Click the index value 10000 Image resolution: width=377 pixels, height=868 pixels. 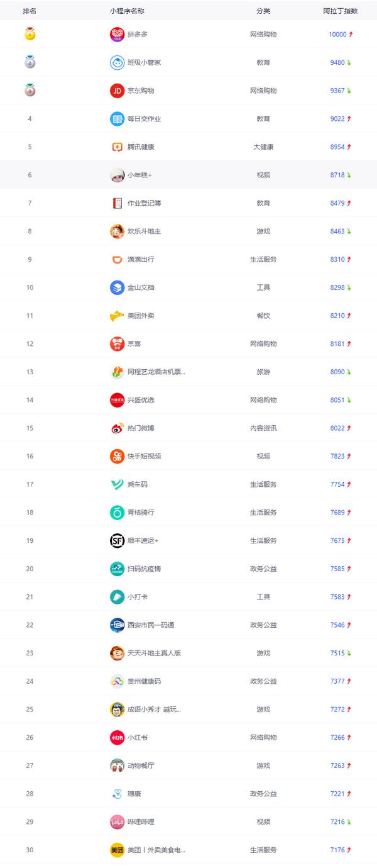coord(337,35)
